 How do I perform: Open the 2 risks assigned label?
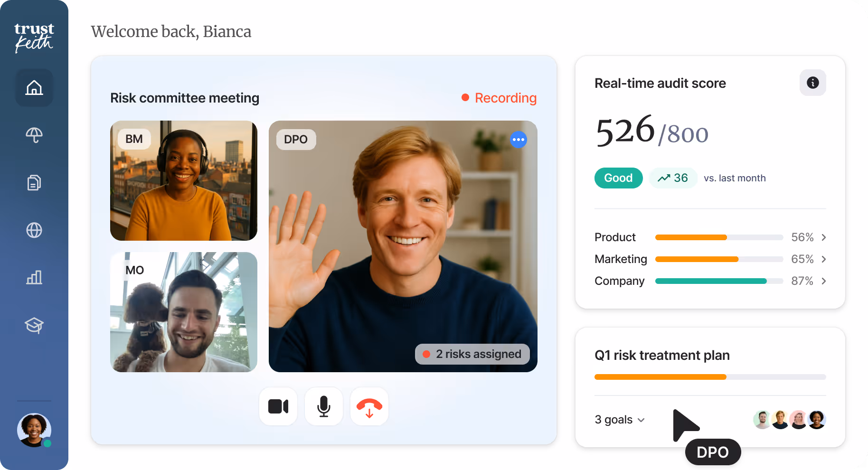tap(472, 354)
